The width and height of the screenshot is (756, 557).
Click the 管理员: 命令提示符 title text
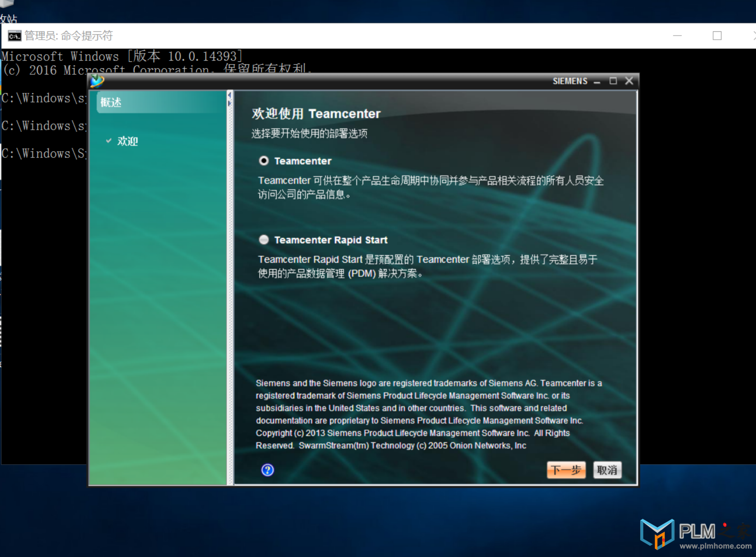tap(69, 36)
